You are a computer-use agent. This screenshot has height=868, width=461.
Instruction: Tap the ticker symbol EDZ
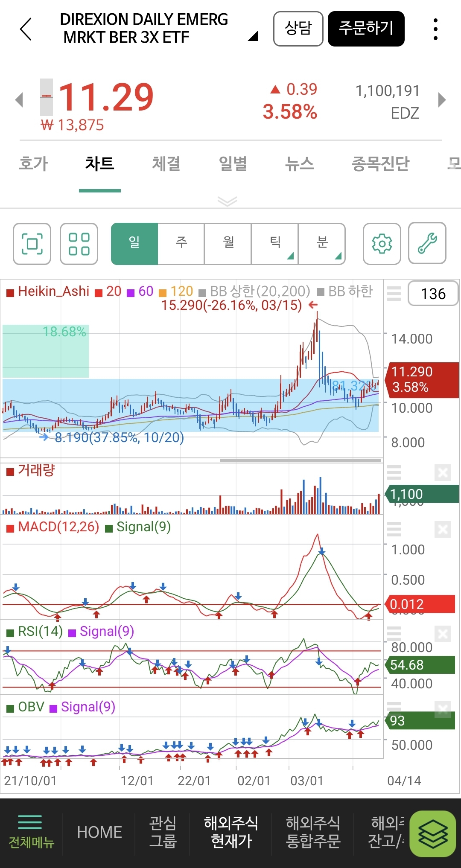(405, 114)
